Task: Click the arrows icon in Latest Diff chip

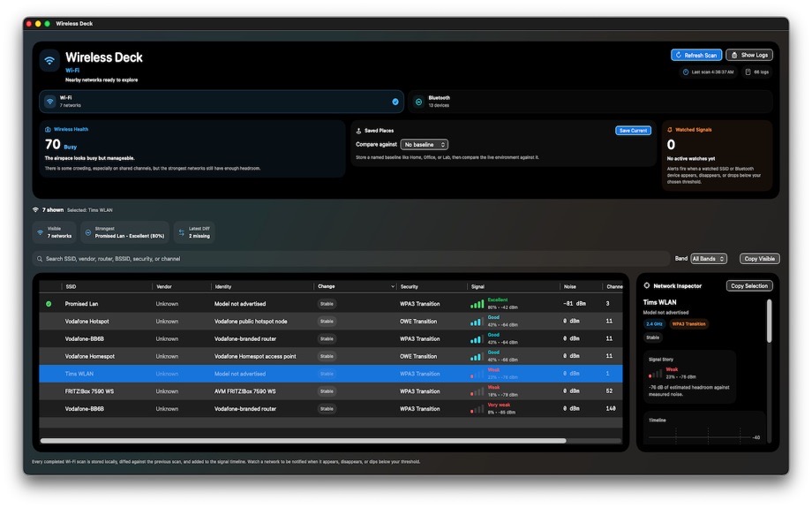Action: [x=182, y=232]
